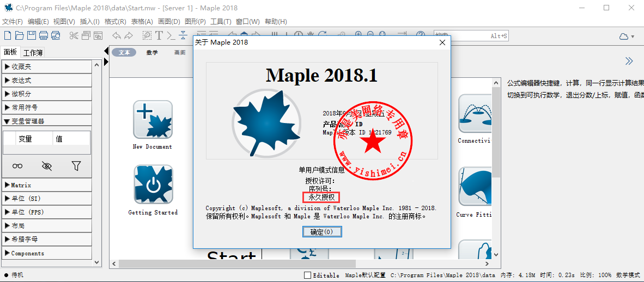Expand the 单位 (SI) palette
The width and height of the screenshot is (644, 282).
[47, 199]
